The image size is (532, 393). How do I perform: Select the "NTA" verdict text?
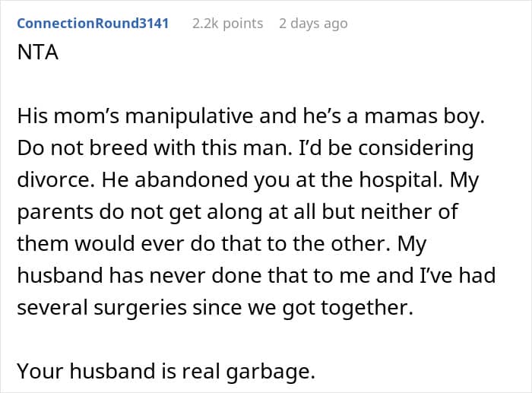(38, 52)
